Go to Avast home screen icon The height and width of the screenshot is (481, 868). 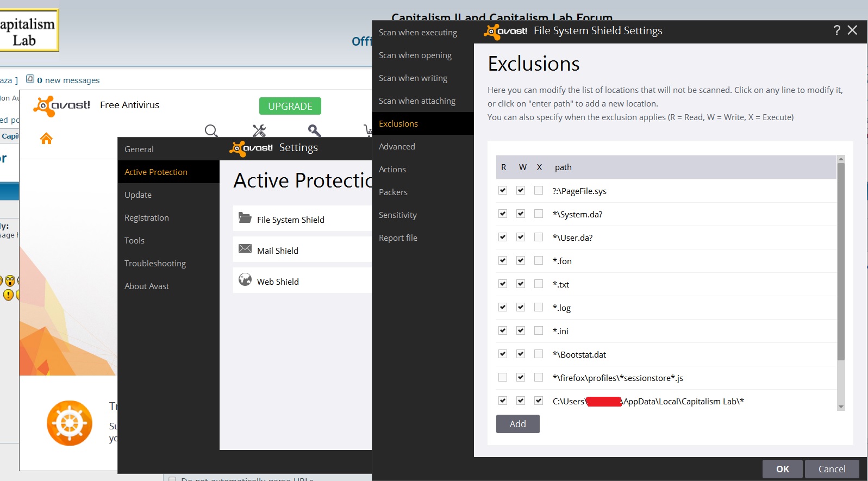(x=46, y=139)
